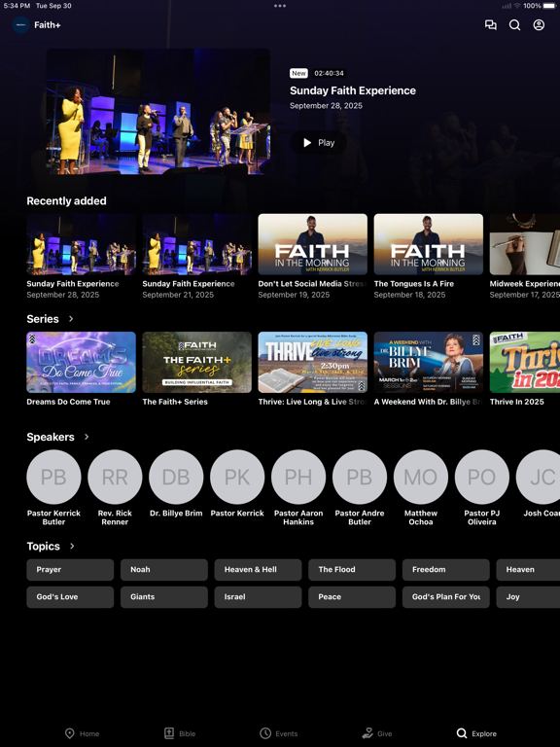560x747 pixels.
Task: Expand the Topics section chevron
Action: pos(72,546)
